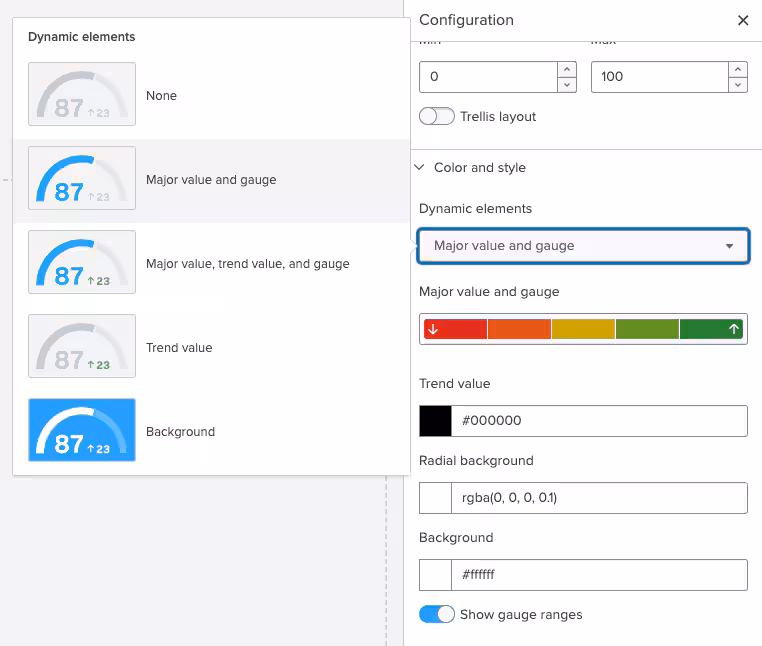Click the Max value input field
The width and height of the screenshot is (762, 646).
659,77
